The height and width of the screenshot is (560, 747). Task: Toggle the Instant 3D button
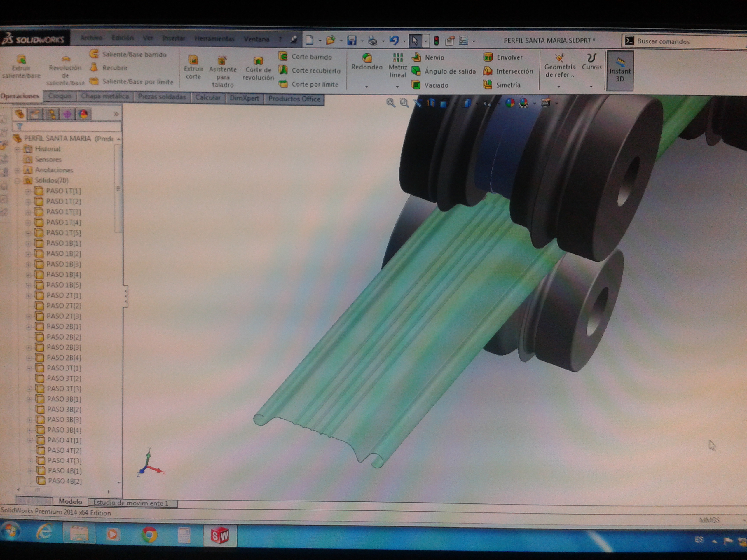(x=620, y=71)
